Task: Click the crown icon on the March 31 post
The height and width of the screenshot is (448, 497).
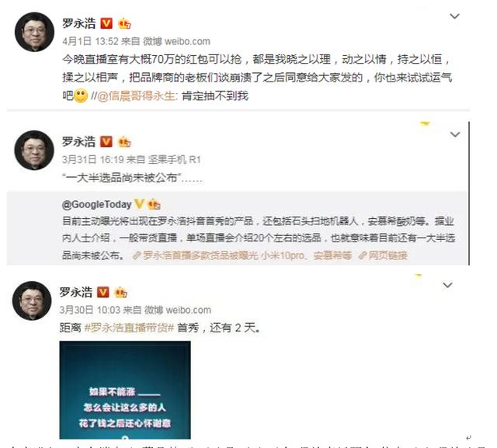Action: coord(124,142)
